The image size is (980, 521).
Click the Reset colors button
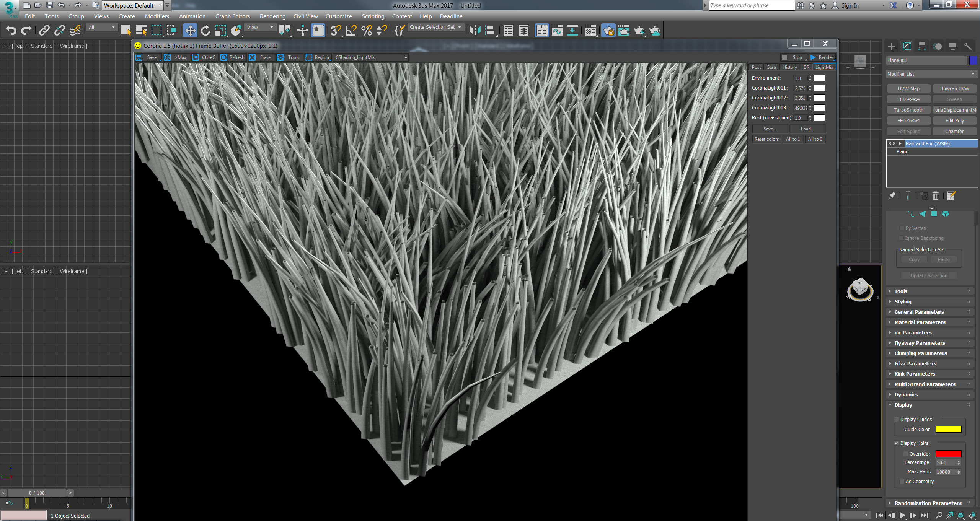tap(766, 139)
